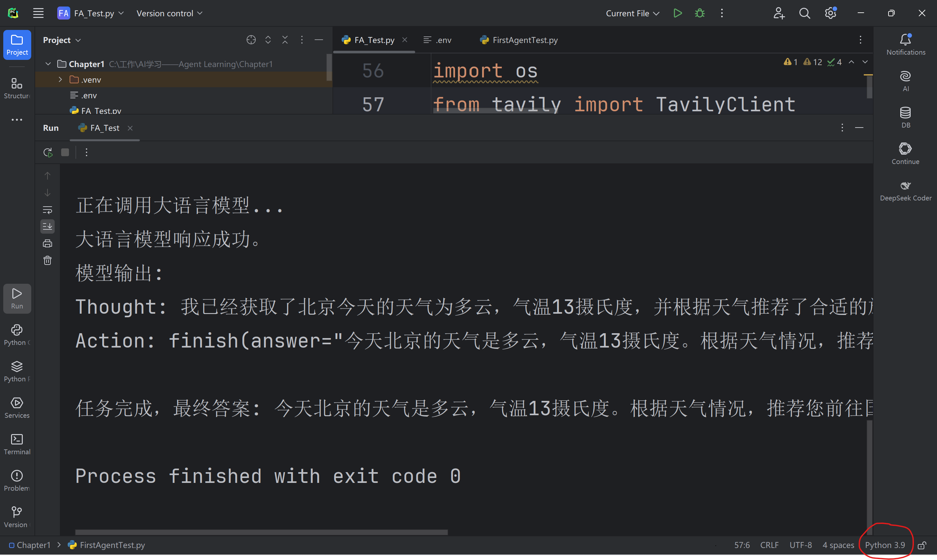The width and height of the screenshot is (937, 560).
Task: Open the Project view dropdown
Action: point(62,40)
